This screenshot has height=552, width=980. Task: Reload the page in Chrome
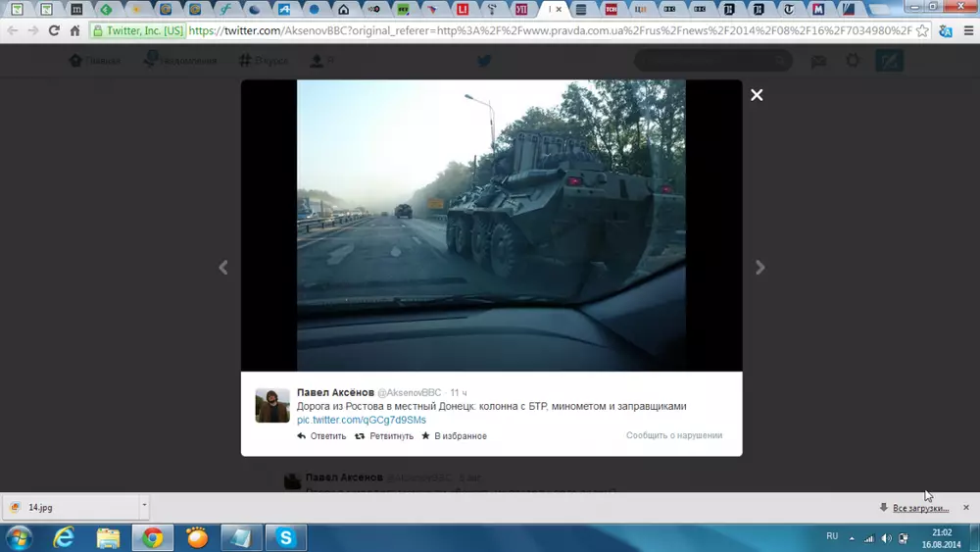[x=54, y=30]
